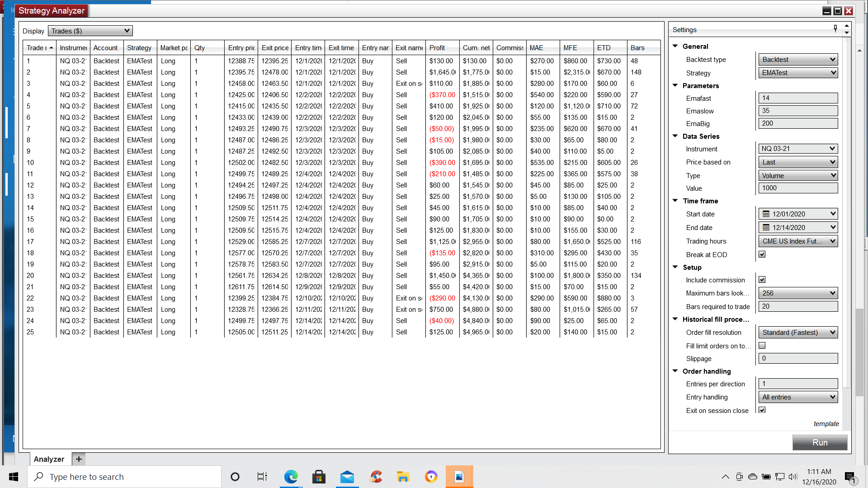Viewport: 868px width, 488px height.
Task: Switch to the Analyzer tab
Action: pyautogui.click(x=49, y=459)
